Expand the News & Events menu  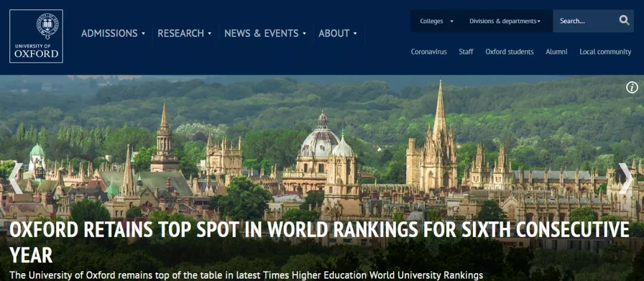265,33
